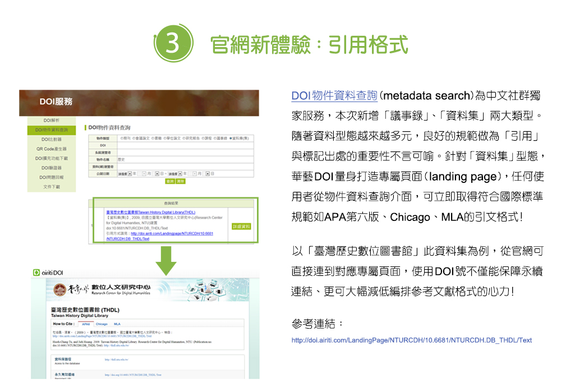
Task: Click the DOI物件資料查詢 form heading
Action: pyautogui.click(x=109, y=128)
